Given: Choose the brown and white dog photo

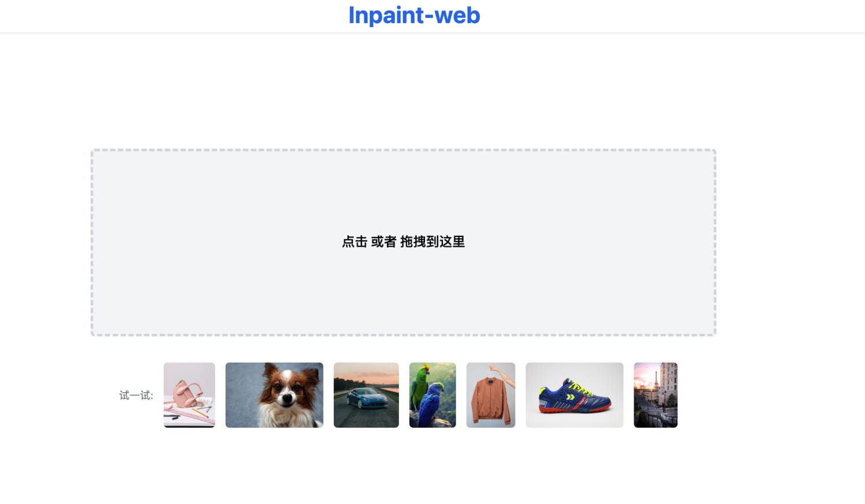Looking at the screenshot, I should (274, 395).
